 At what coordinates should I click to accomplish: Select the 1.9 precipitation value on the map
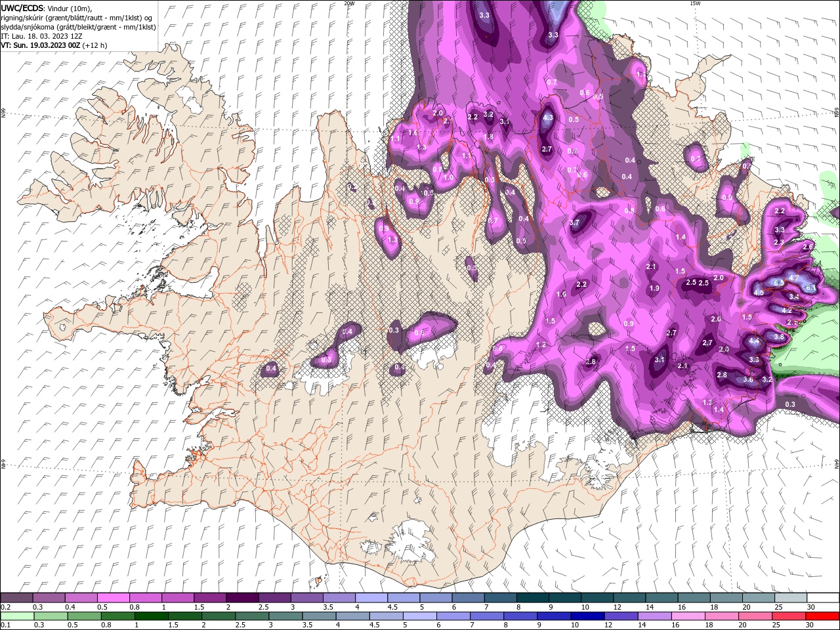654,288
